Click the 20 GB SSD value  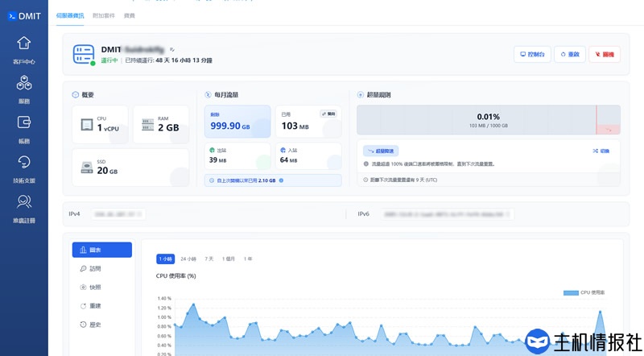(x=107, y=171)
